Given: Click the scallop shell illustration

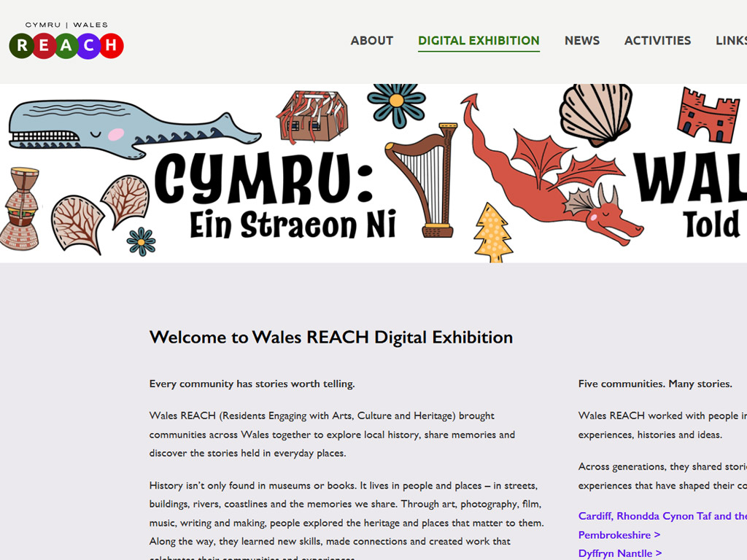Looking at the screenshot, I should [595, 114].
